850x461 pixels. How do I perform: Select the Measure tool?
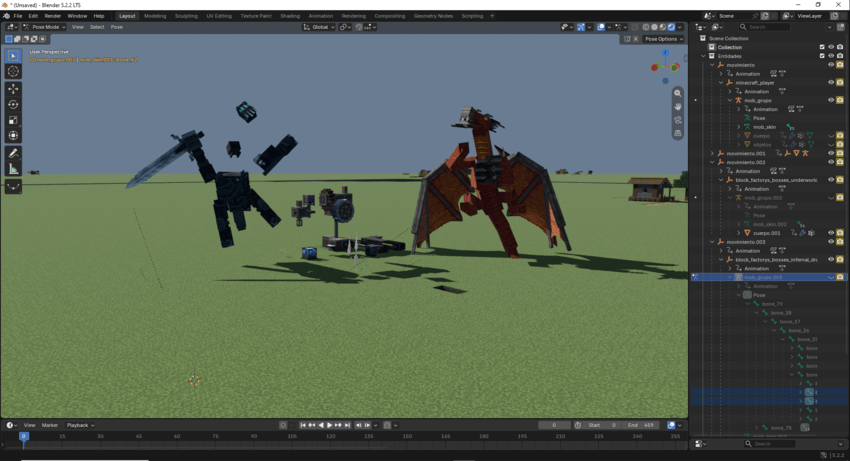tap(13, 169)
